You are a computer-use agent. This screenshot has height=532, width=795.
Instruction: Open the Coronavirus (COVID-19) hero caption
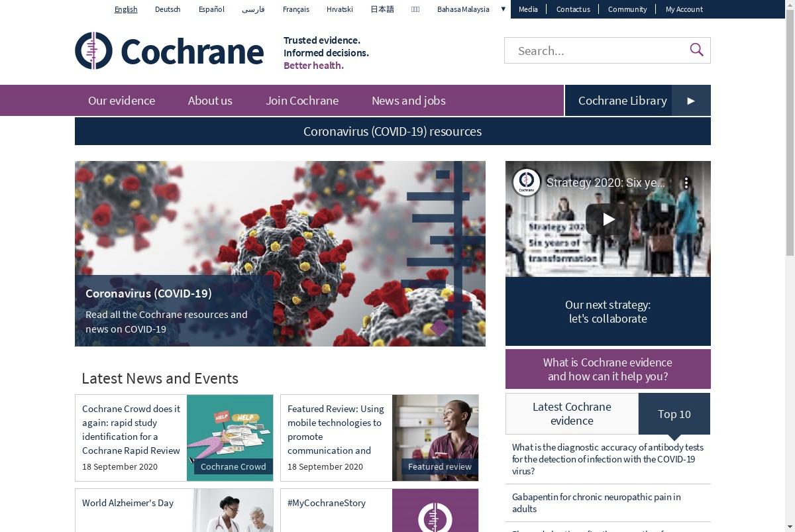174,311
